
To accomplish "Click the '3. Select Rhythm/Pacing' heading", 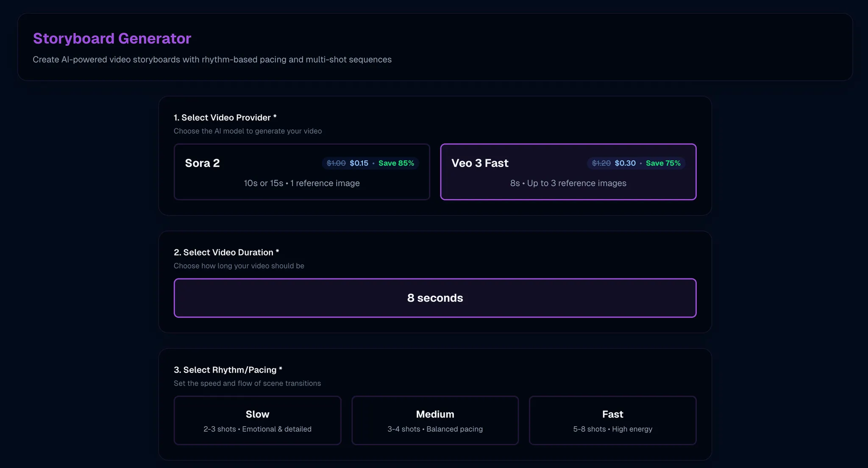I will (228, 370).
